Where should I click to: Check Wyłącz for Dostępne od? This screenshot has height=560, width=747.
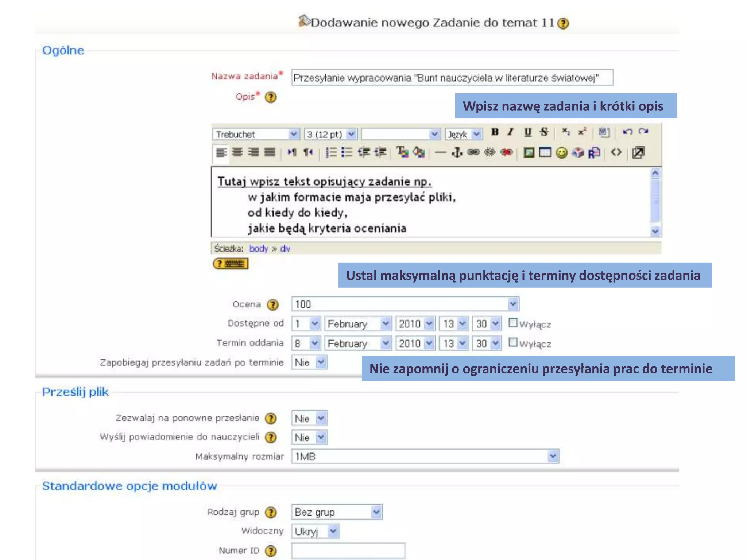click(513, 323)
